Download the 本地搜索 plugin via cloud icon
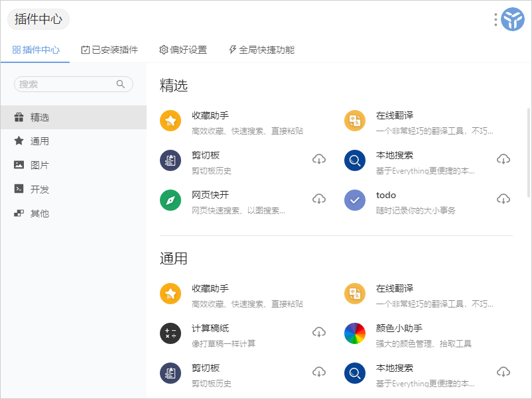 point(503,159)
